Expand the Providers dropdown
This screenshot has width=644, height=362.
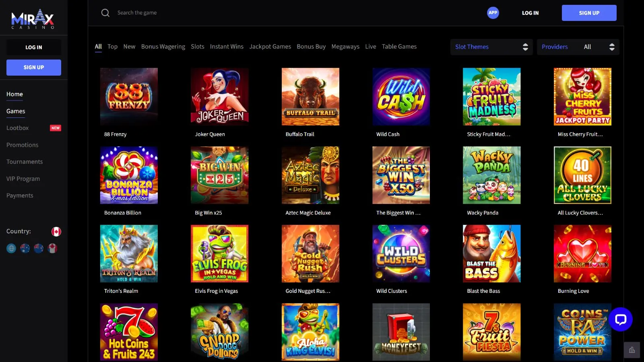click(578, 47)
